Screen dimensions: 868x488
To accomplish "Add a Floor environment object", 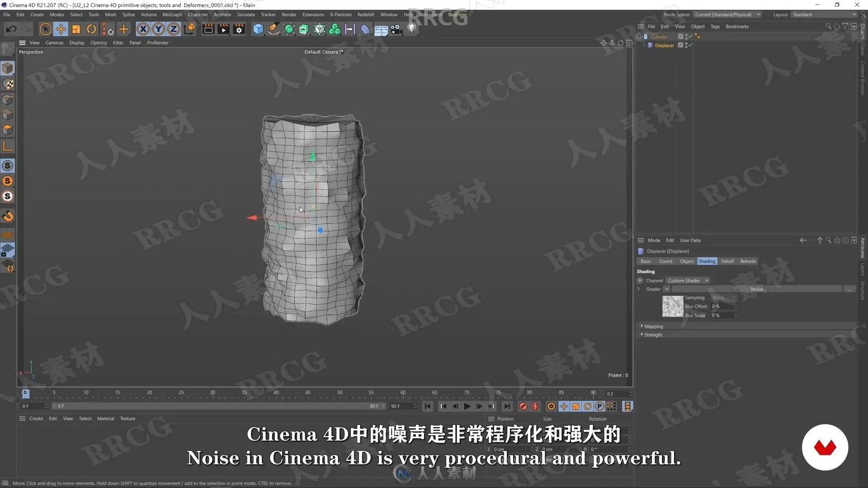I will pyautogui.click(x=381, y=29).
